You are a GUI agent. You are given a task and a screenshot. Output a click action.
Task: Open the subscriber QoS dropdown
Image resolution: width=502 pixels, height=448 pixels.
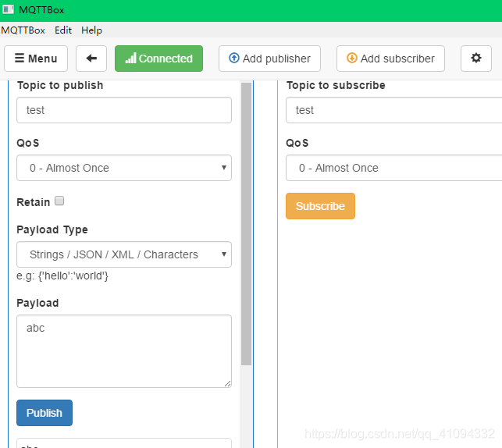click(x=393, y=168)
